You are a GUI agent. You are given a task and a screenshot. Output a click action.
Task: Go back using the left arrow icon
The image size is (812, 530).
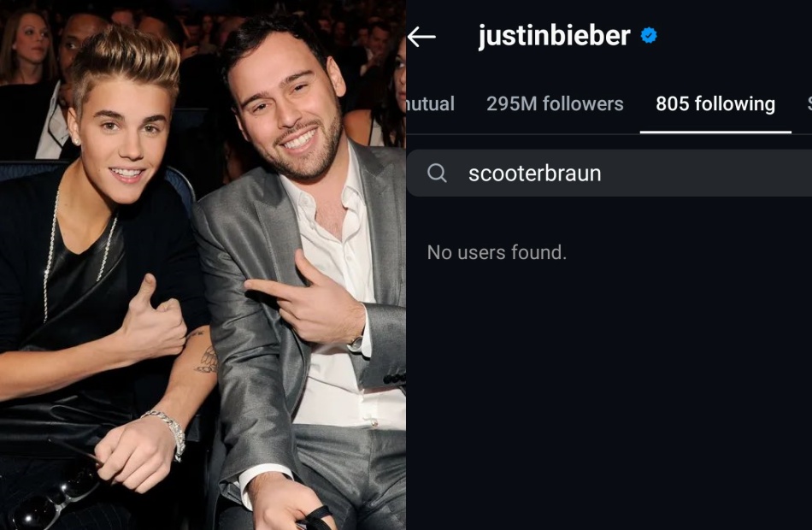[x=421, y=37]
